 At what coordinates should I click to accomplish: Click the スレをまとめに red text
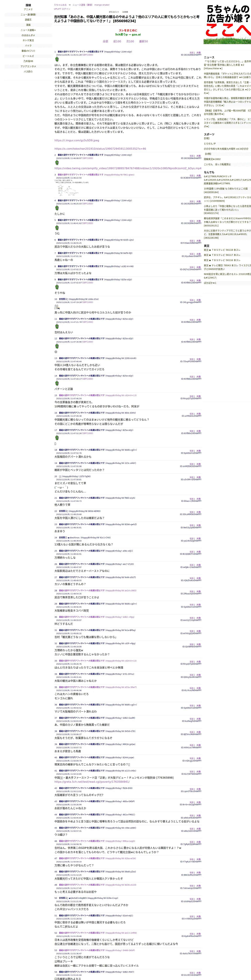point(128,30)
